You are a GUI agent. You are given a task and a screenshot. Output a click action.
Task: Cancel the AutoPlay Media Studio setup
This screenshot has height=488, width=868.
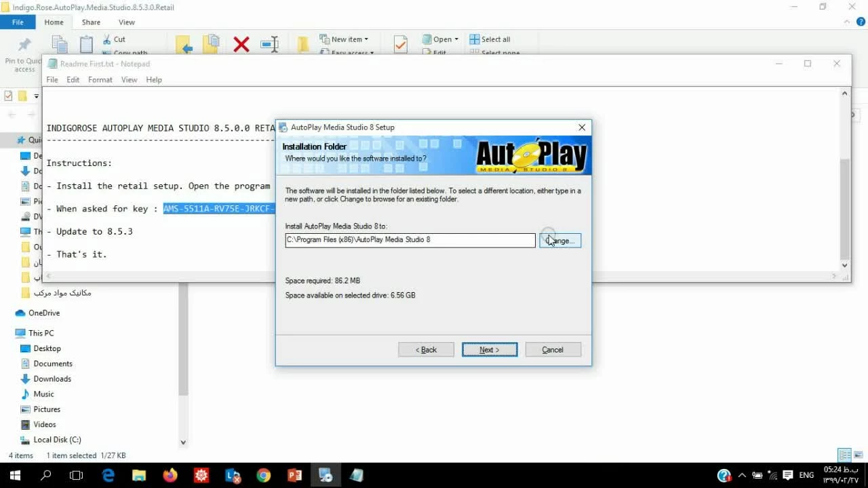click(x=553, y=350)
